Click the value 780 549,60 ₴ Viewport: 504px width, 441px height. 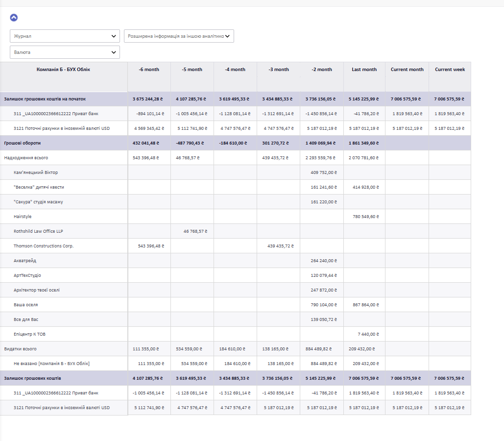click(x=366, y=217)
